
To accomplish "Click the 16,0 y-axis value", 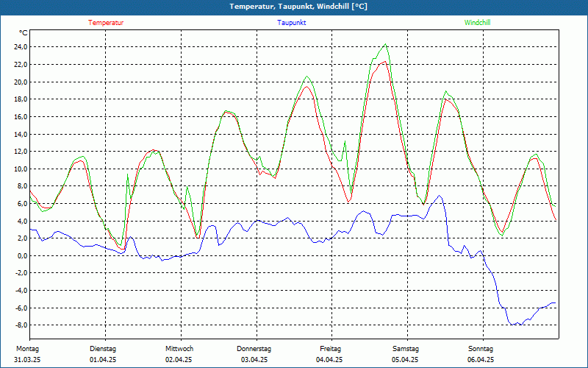I will pyautogui.click(x=20, y=116).
